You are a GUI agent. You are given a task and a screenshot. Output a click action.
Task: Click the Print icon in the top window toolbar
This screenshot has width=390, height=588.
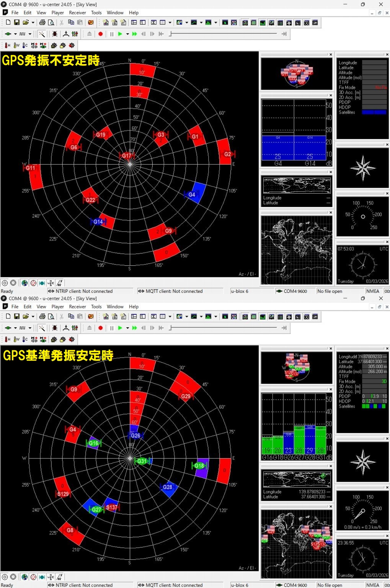42,23
